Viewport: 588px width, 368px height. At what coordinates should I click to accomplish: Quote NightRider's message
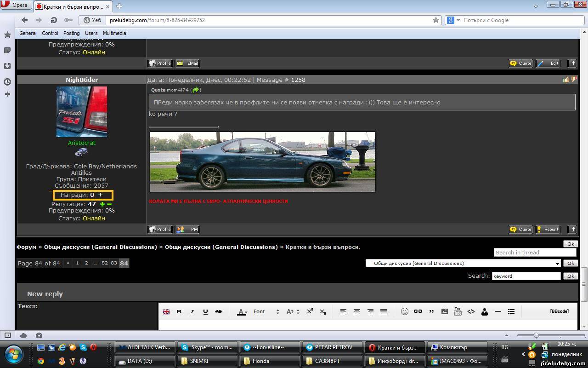click(x=520, y=229)
